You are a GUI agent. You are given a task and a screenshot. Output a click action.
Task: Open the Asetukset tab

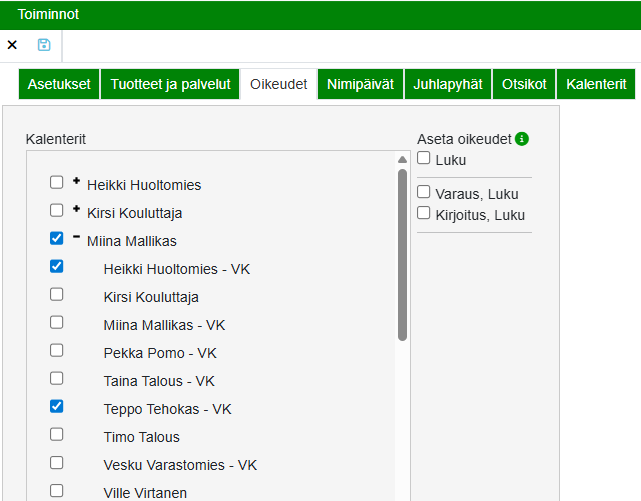[x=59, y=84]
